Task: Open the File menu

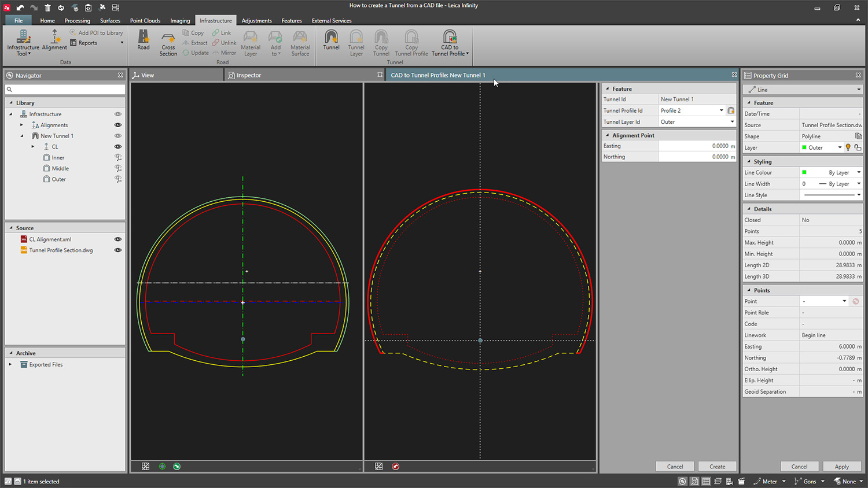Action: click(18, 20)
